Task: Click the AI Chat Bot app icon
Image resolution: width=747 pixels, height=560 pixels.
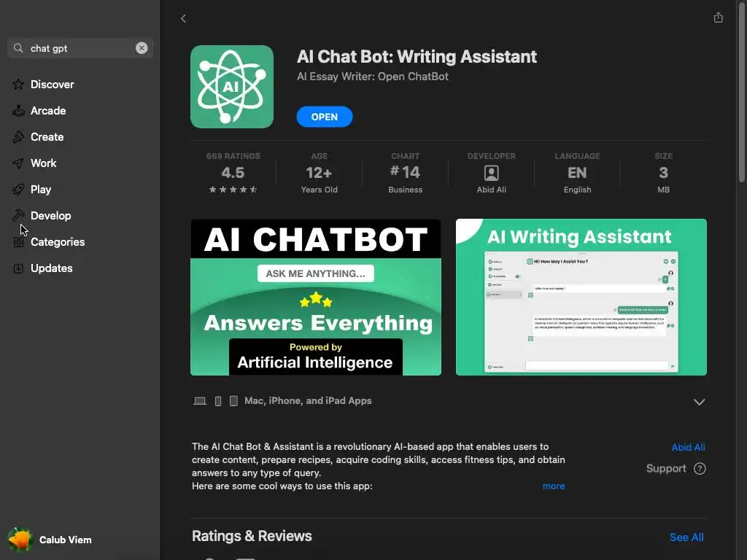Action: pos(232,87)
